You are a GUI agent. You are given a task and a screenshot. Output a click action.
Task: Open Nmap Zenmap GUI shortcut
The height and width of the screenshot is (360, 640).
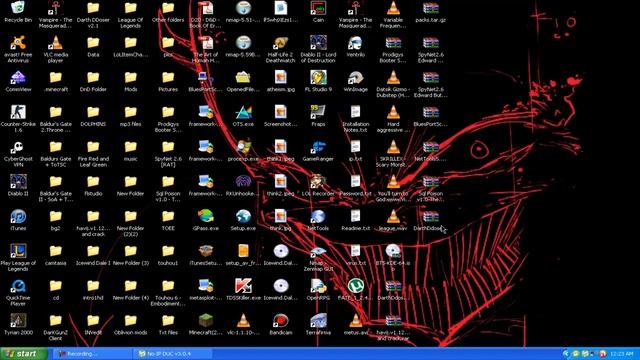[x=318, y=251]
